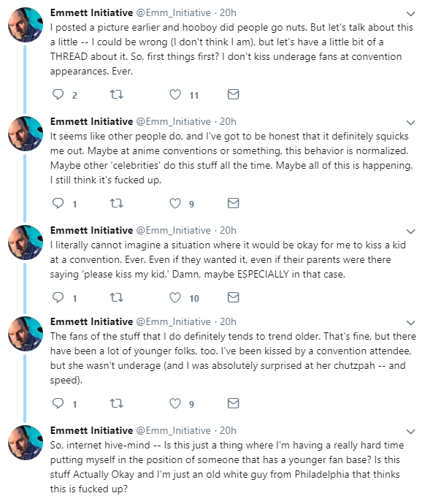This screenshot has width=422, height=504.
Task: Like the tweet with 10 likes
Action: (175, 297)
